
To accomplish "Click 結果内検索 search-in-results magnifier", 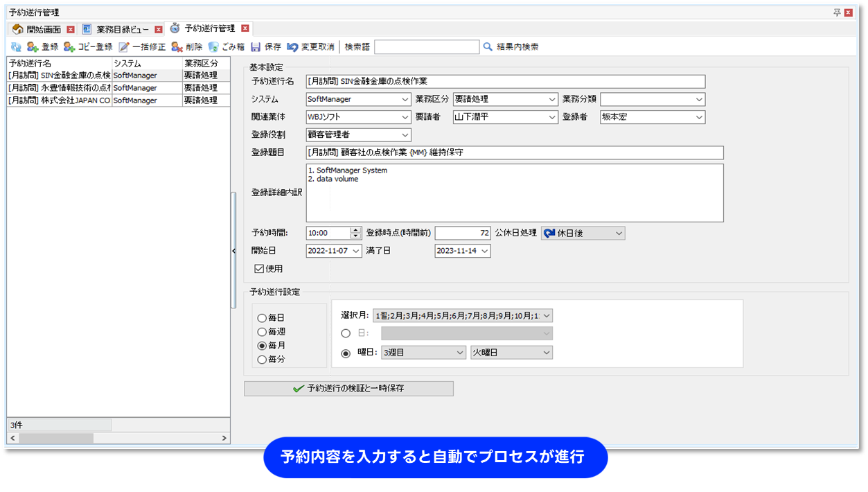I will [488, 47].
